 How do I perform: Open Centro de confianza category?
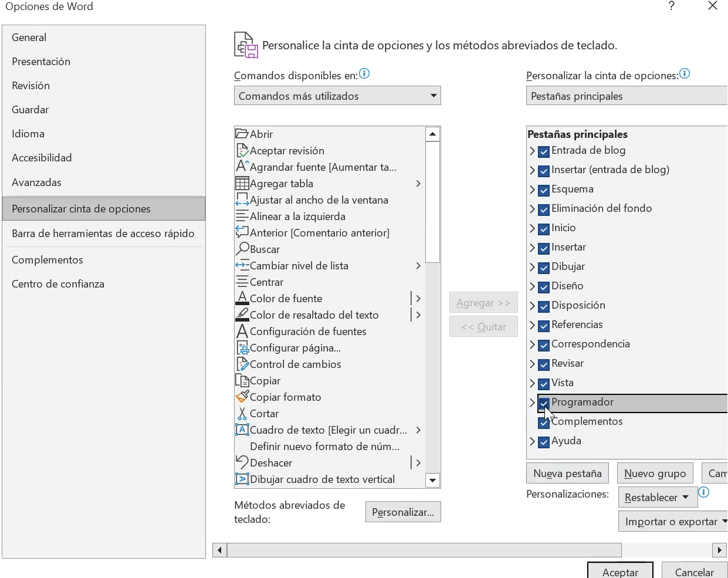pos(58,284)
